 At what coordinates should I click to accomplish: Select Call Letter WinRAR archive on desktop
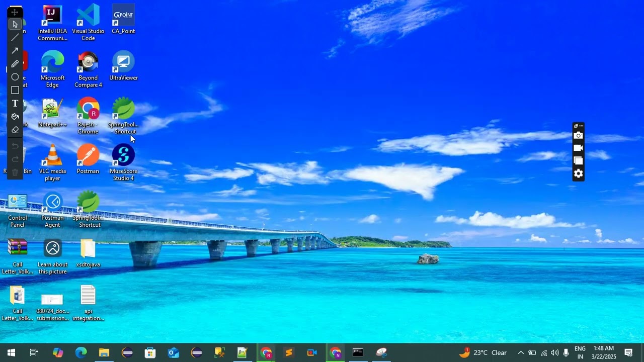tap(17, 256)
